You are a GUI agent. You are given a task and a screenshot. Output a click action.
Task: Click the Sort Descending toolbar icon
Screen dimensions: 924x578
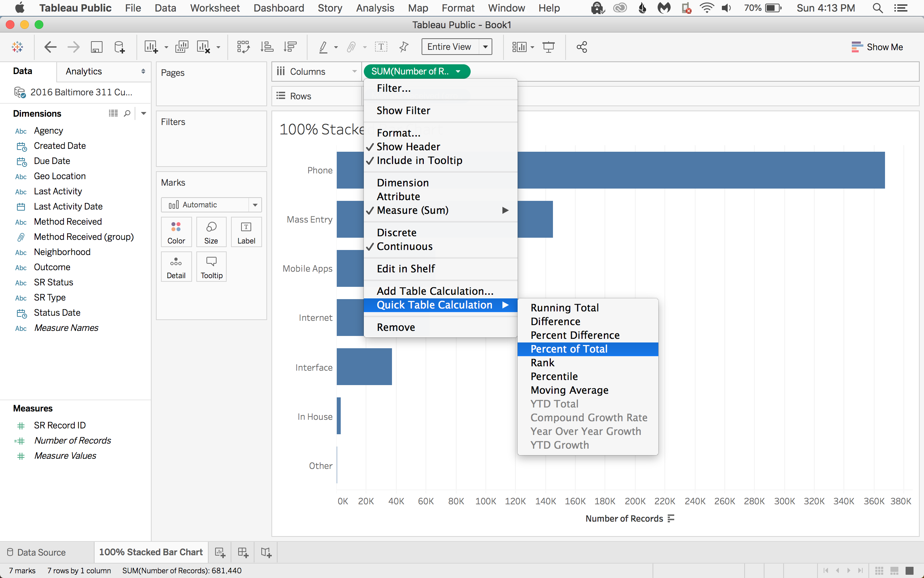point(290,47)
